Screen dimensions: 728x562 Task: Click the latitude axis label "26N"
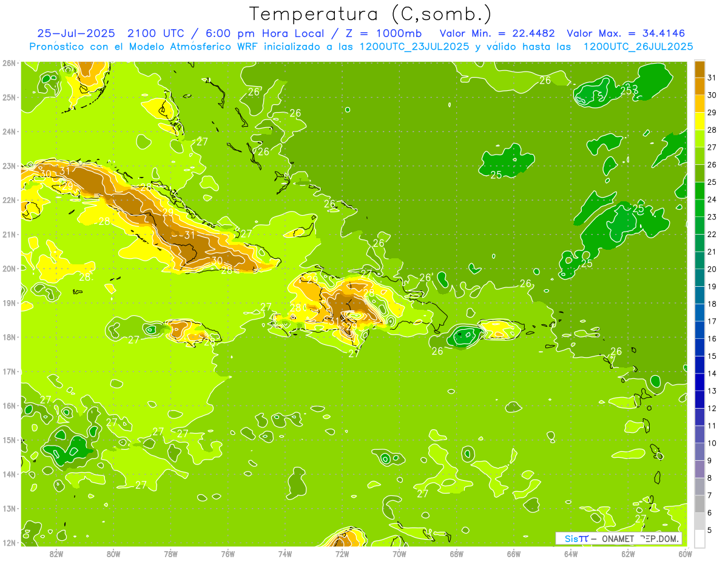click(8, 63)
